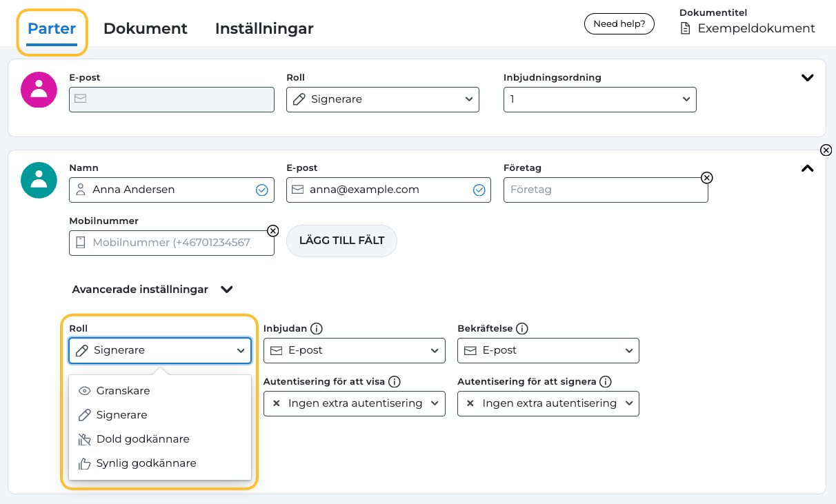Remove the Företag field with its X icon
Image resolution: width=836 pixels, height=504 pixels.
(706, 178)
